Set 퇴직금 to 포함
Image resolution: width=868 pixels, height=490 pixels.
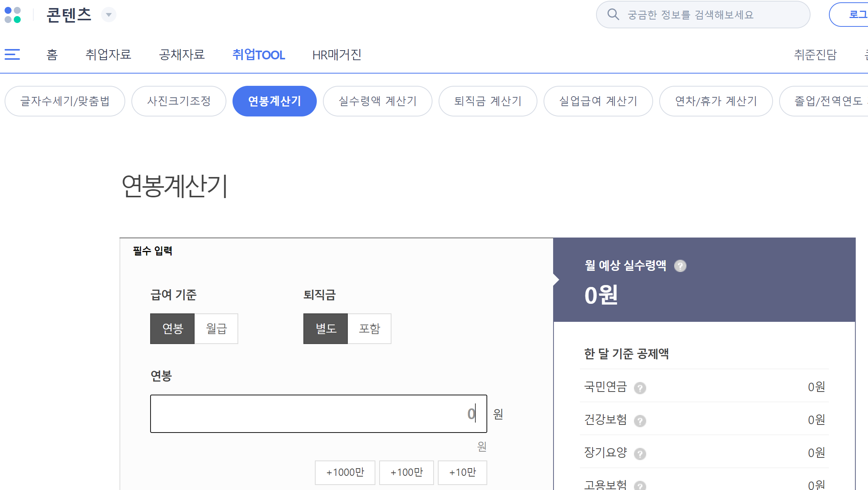370,329
